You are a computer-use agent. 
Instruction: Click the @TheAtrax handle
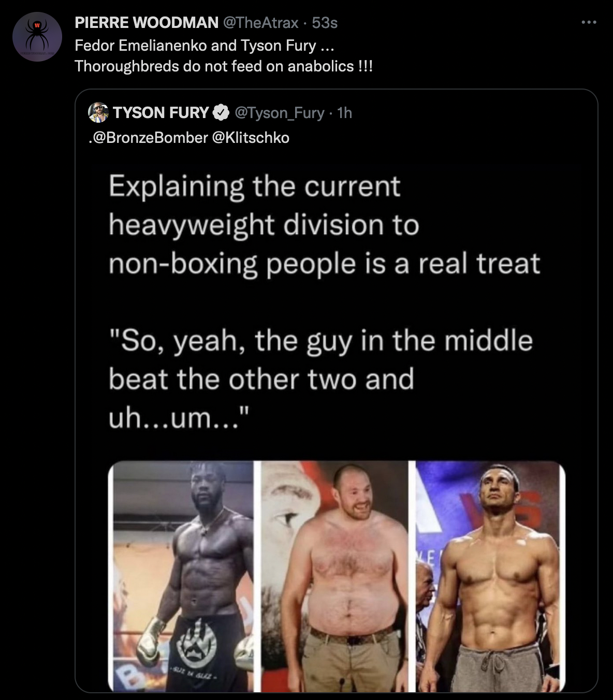(260, 22)
